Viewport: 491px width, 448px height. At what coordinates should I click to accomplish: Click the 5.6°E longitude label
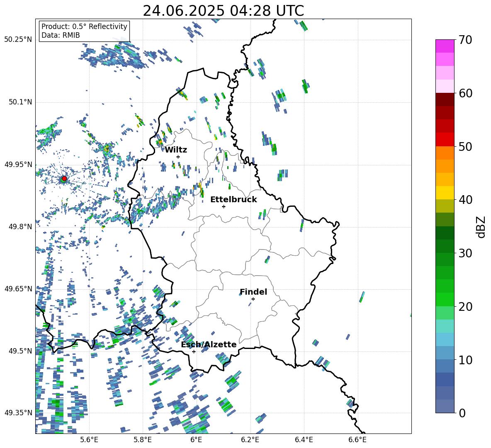tap(89, 440)
